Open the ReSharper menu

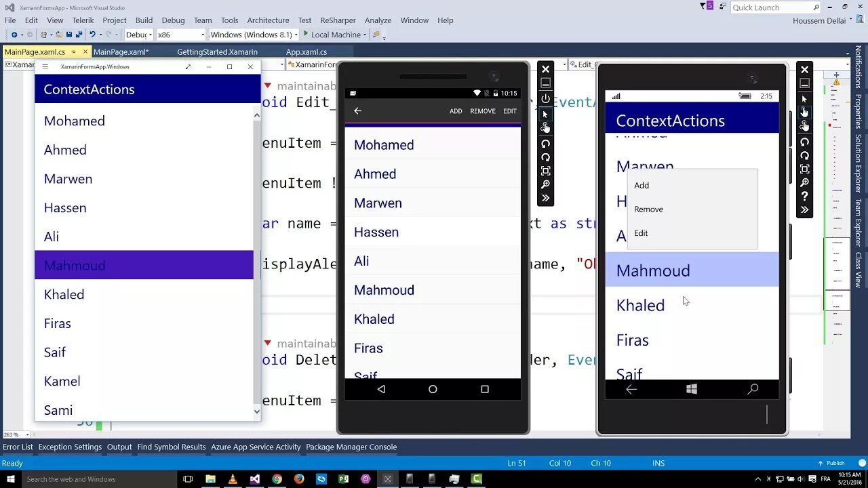[x=338, y=20]
